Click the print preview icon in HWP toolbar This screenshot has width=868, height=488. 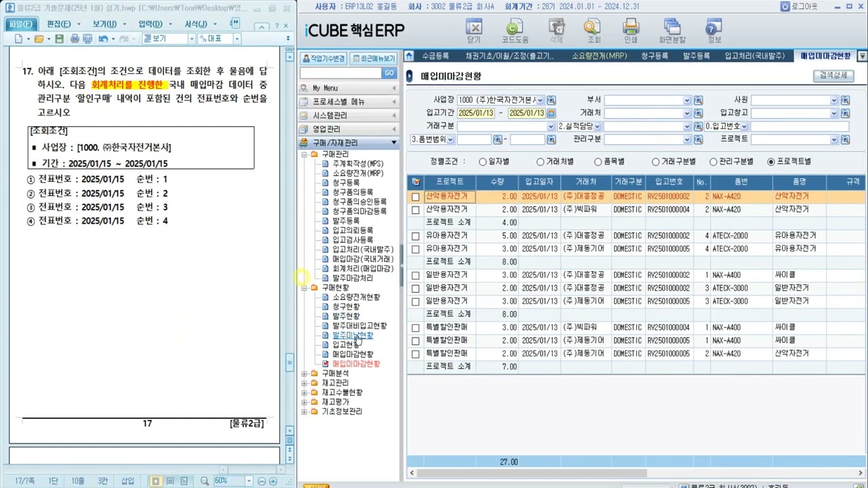point(87,39)
